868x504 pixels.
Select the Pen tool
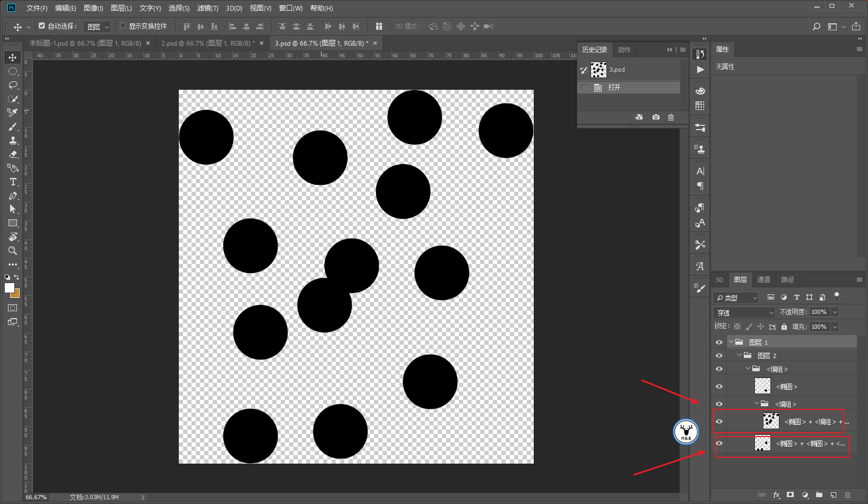pyautogui.click(x=13, y=195)
